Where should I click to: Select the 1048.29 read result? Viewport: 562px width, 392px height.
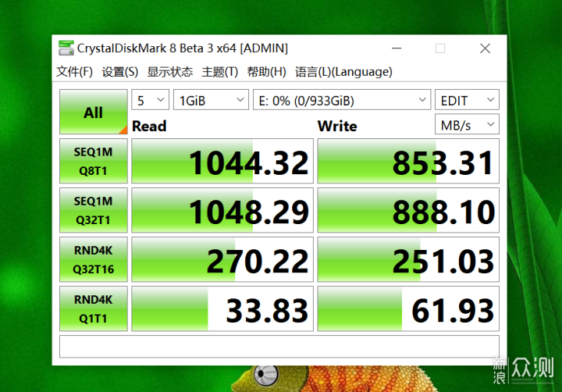tap(222, 211)
